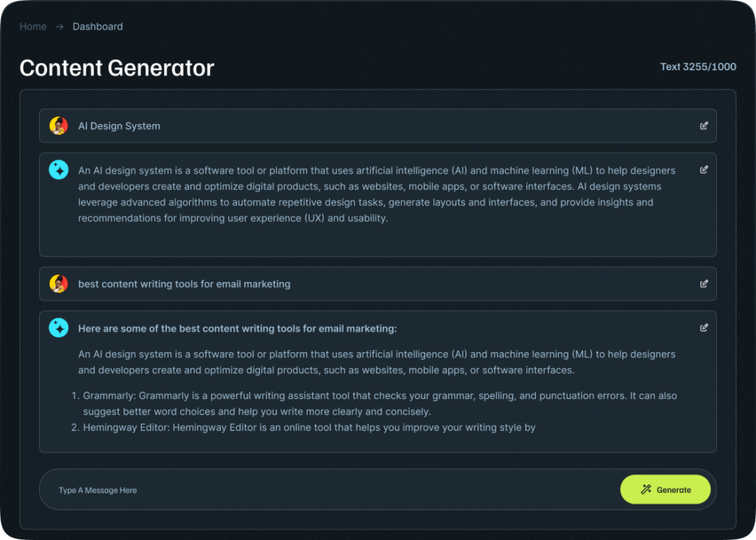Click the "Content Generator" page heading
Image resolution: width=756 pixels, height=540 pixels.
coord(117,68)
